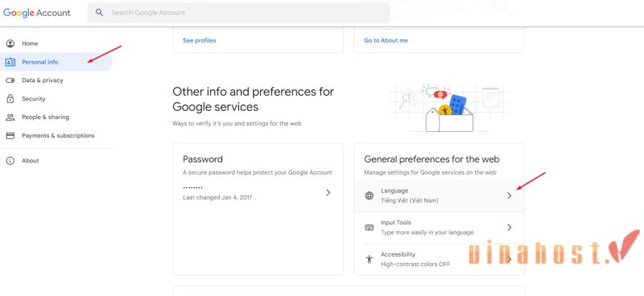Expand the Language row chevron
Viewport: 644px width, 296px height.
coord(510,195)
